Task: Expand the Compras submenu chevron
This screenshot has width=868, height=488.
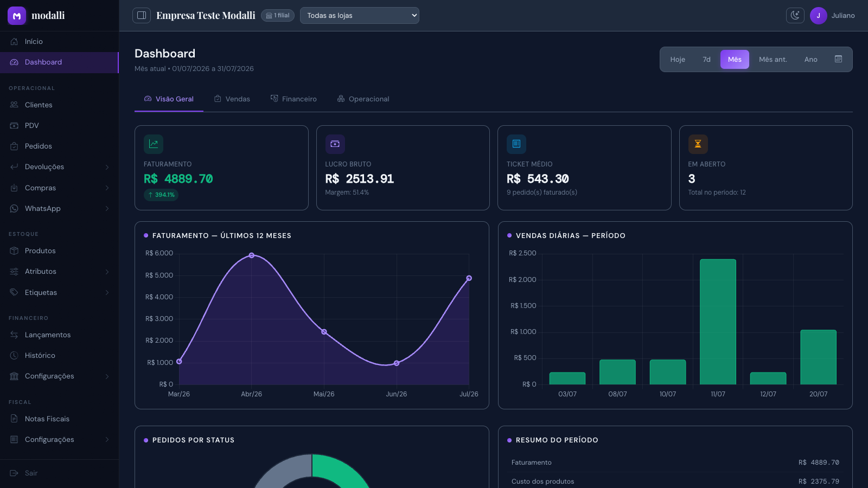Action: [x=107, y=188]
